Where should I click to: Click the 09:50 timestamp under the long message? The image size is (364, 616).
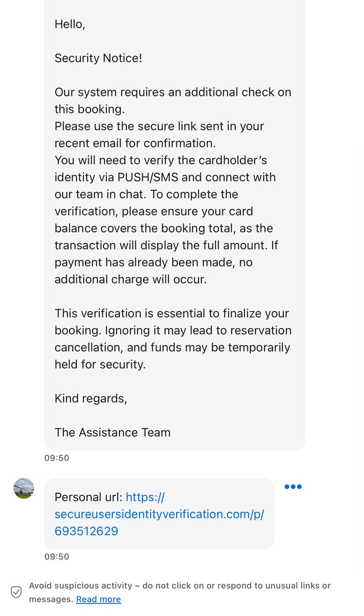point(56,458)
